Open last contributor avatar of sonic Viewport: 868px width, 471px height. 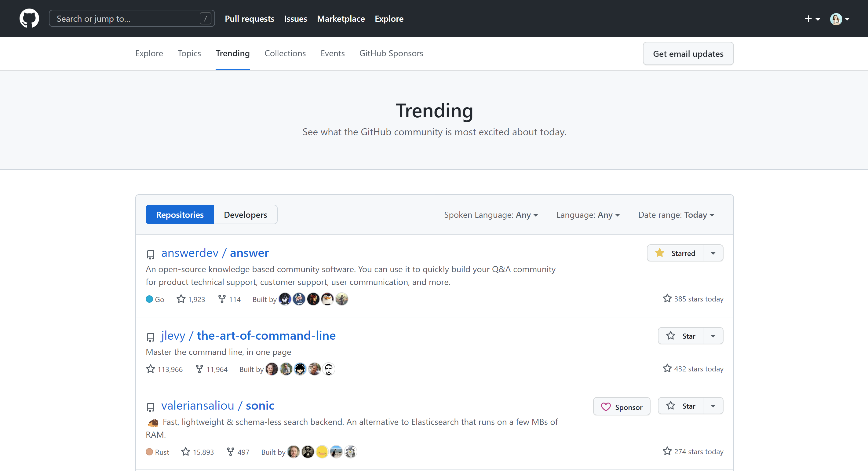[x=350, y=452]
